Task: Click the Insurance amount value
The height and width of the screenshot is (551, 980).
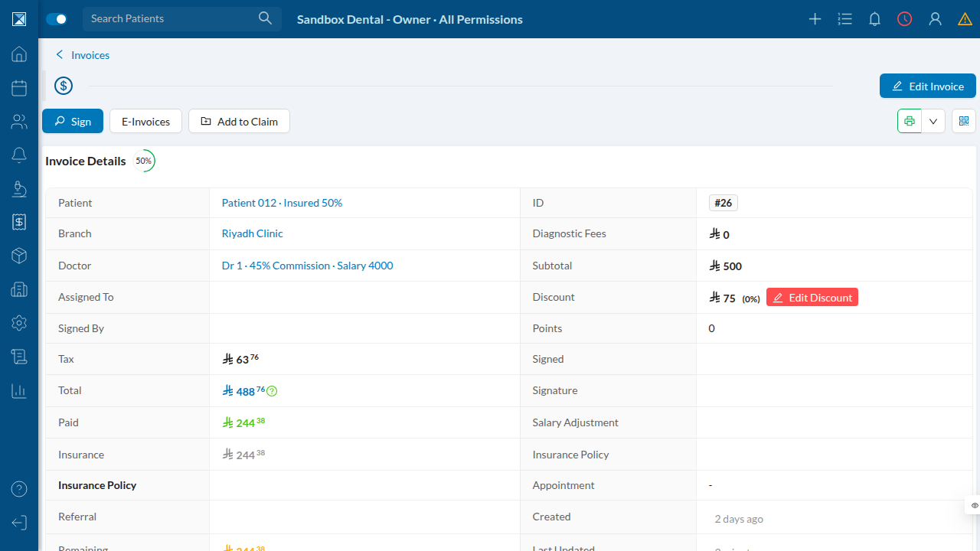Action: pyautogui.click(x=243, y=455)
